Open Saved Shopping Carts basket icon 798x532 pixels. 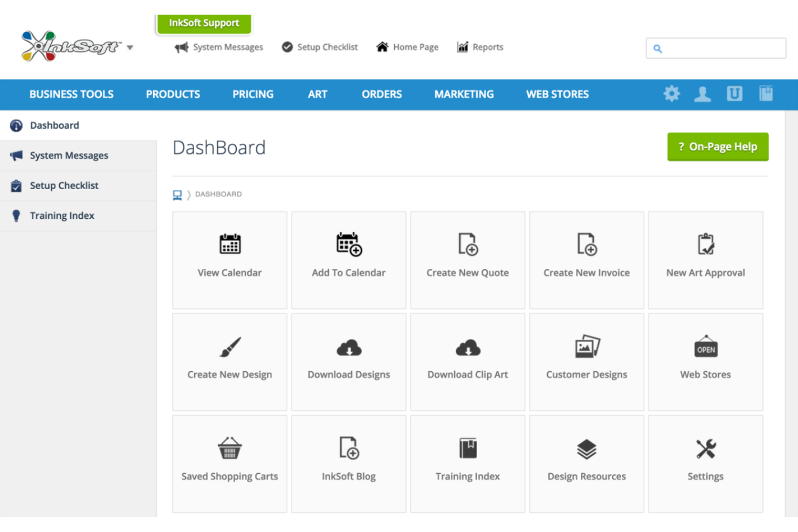coord(230,448)
